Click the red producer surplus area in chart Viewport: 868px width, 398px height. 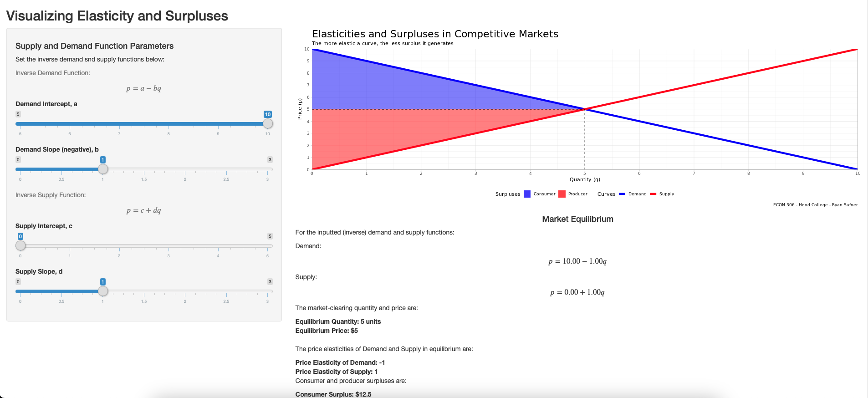(387, 132)
